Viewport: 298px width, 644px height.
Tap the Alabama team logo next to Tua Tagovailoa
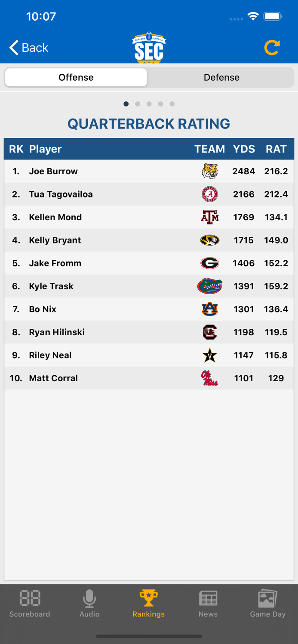pos(209,194)
